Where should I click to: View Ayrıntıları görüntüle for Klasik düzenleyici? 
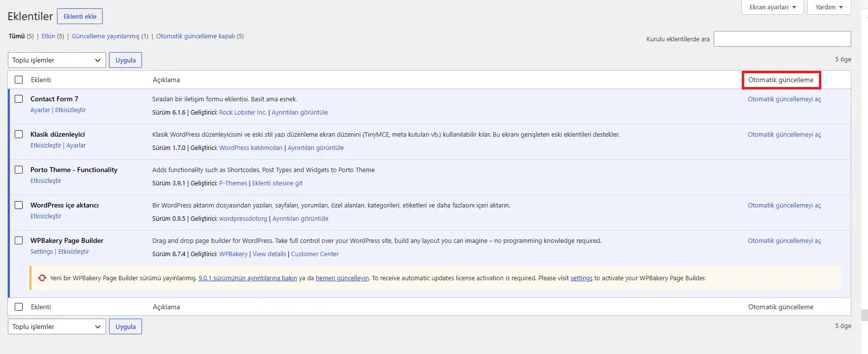(x=315, y=147)
